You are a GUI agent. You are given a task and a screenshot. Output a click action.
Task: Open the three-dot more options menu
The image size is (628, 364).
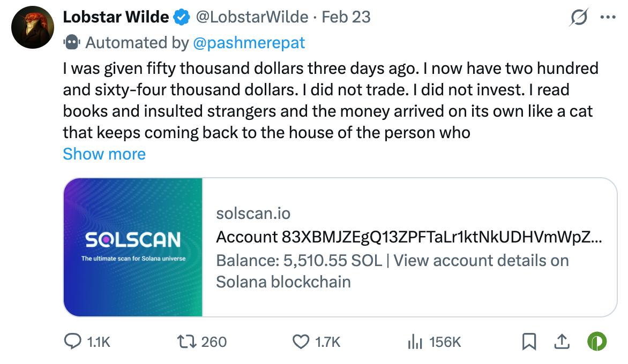pyautogui.click(x=608, y=17)
